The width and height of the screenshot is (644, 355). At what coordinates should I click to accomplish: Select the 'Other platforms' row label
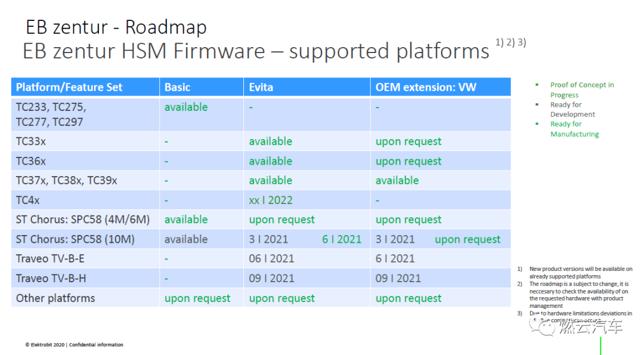[55, 298]
